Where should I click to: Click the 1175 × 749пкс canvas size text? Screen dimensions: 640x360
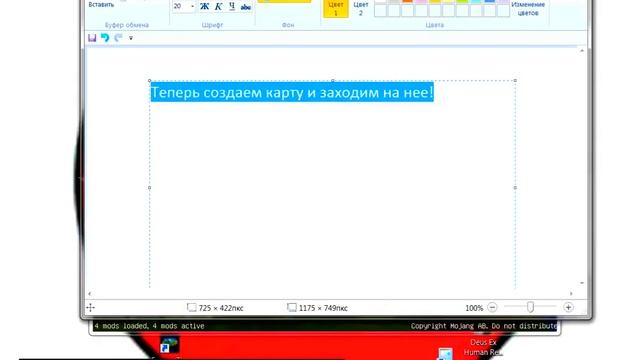[x=323, y=308]
